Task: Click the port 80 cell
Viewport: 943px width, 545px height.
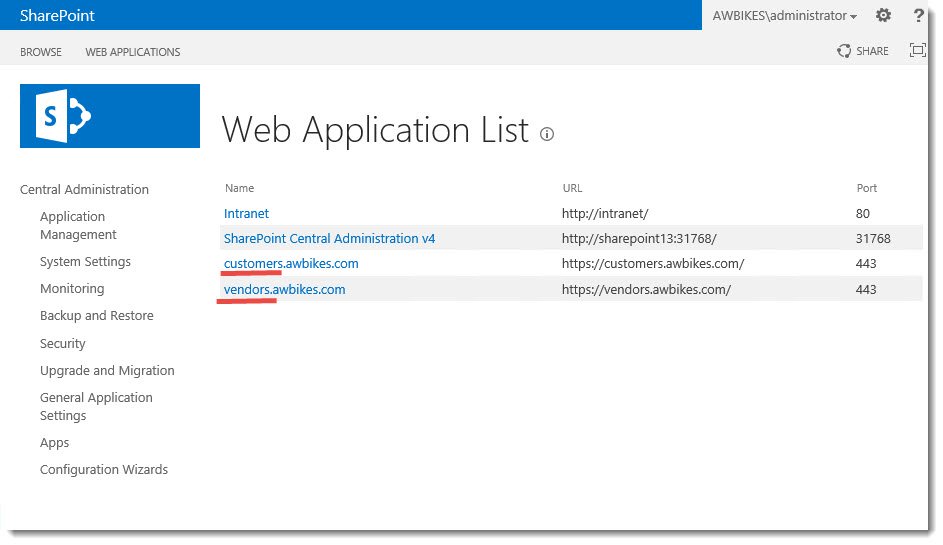Action: click(x=863, y=214)
